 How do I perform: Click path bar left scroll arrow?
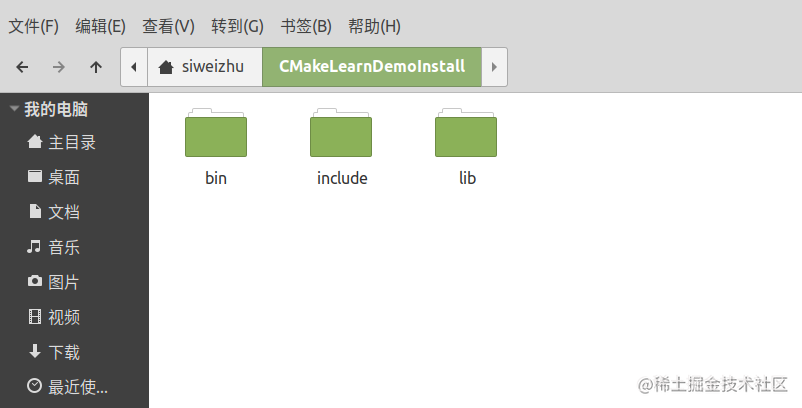(134, 67)
